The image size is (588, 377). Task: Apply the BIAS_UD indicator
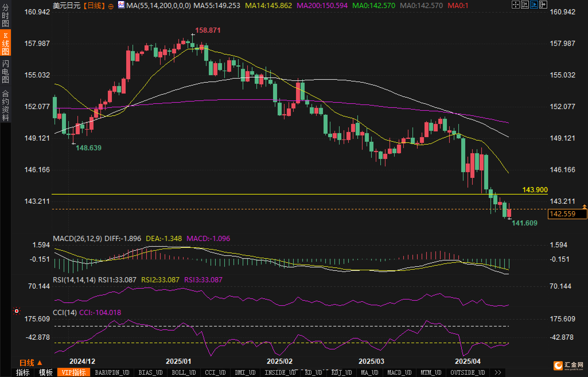151,372
